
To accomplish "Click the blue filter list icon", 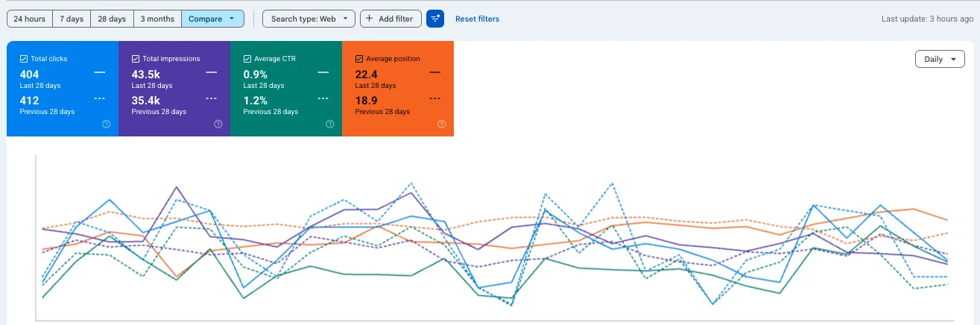I will (x=435, y=19).
